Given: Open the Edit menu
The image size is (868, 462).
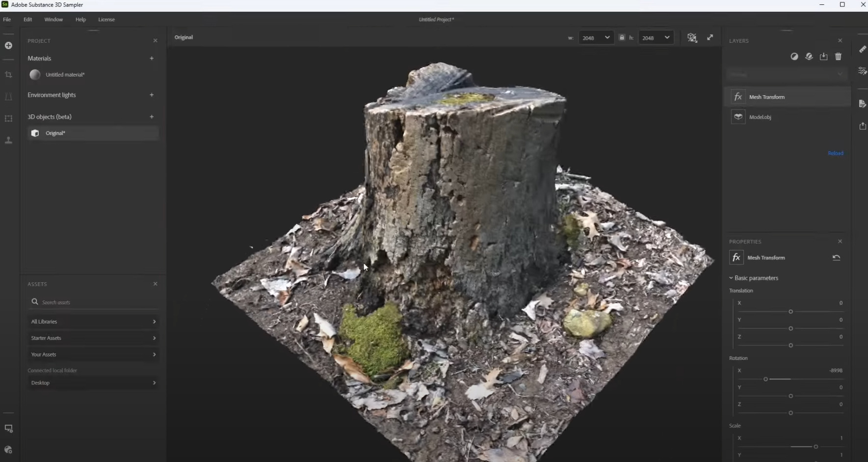Looking at the screenshot, I should 27,20.
